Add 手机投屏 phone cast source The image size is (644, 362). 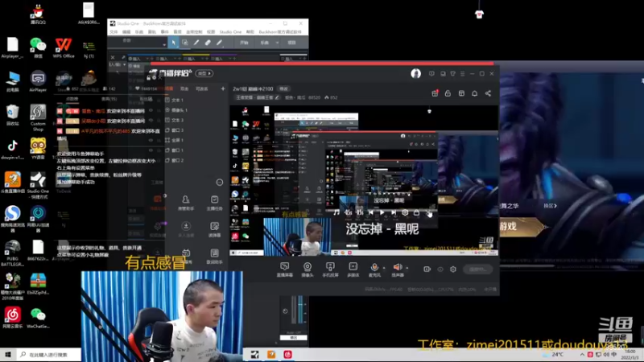coord(330,269)
